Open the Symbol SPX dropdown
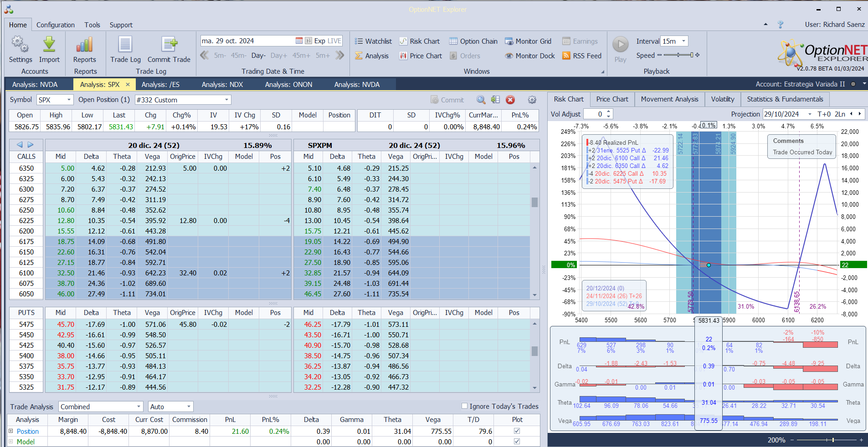The image size is (868, 447). 69,100
